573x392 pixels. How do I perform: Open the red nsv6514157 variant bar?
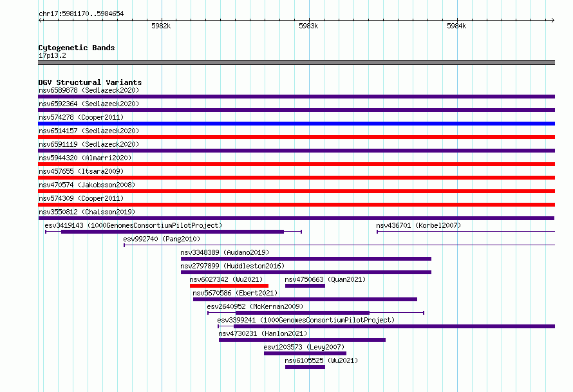[296, 137]
